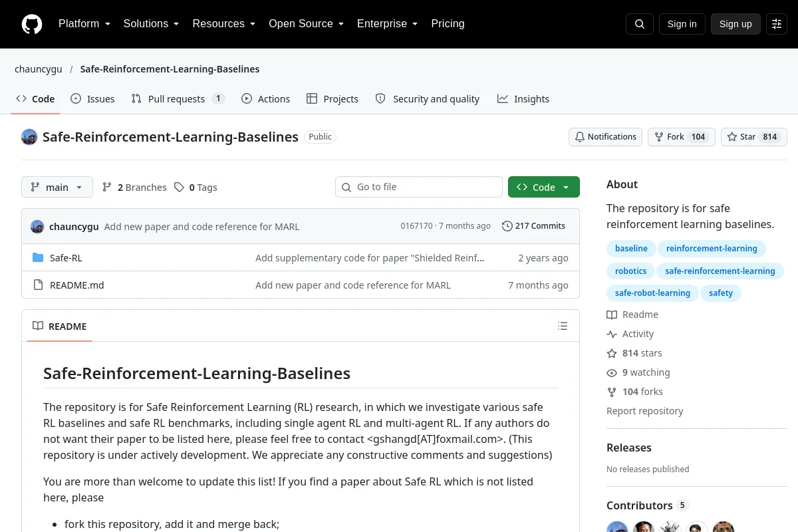Select the README tab header
Screen dimensions: 798x532
coord(60,327)
